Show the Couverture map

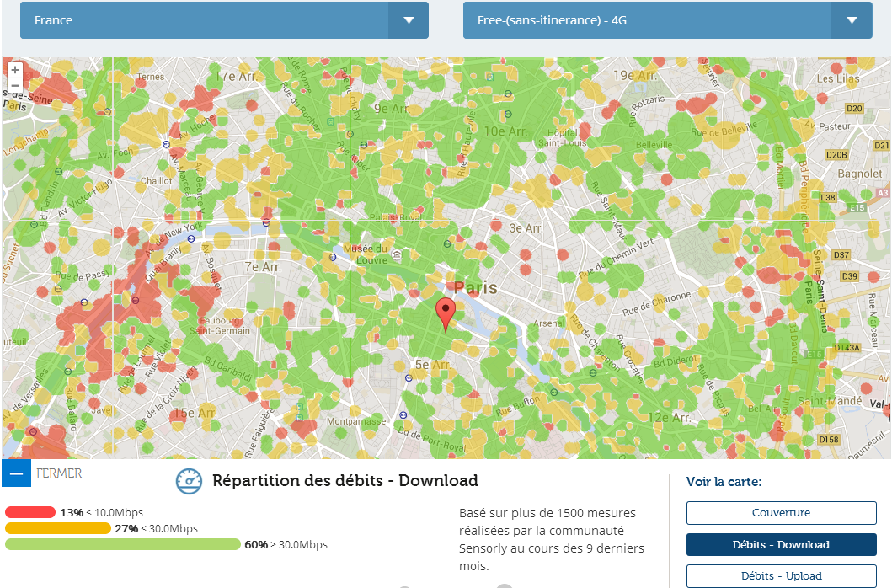tap(781, 512)
